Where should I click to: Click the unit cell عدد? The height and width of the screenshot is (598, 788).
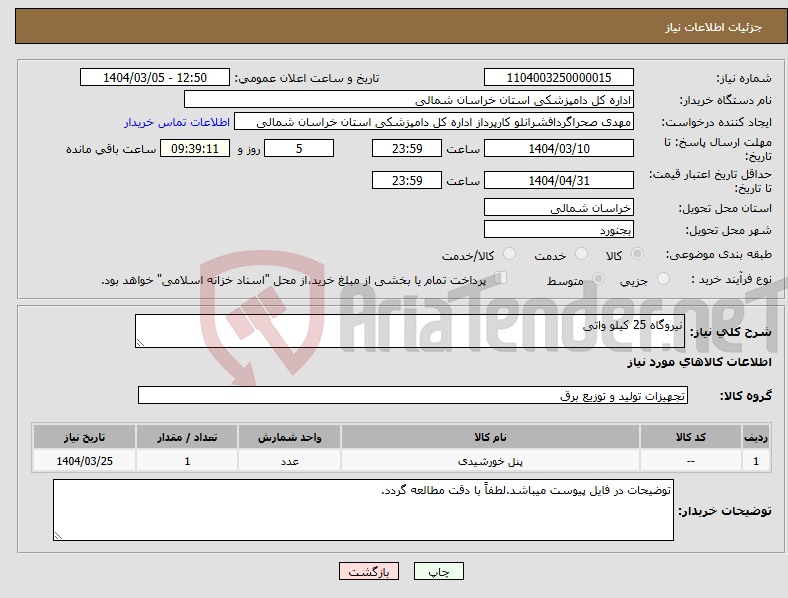[289, 461]
